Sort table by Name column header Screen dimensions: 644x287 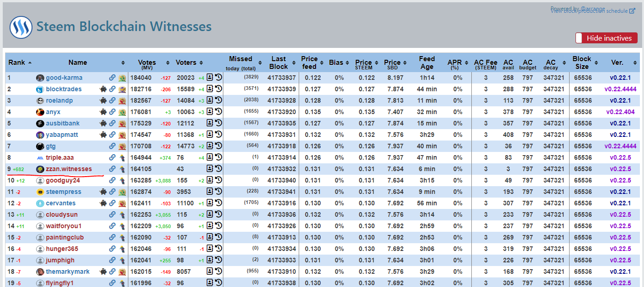78,62
